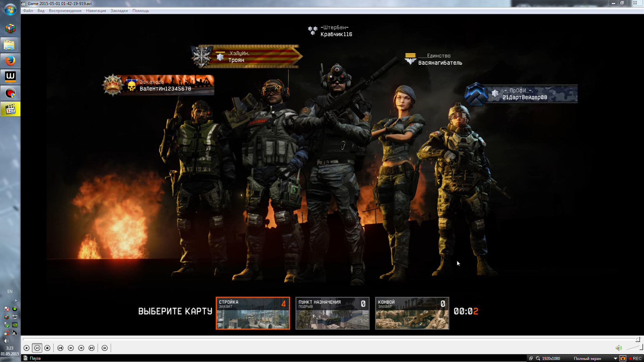The image size is (644, 362).
Task: Open the Закладки menu
Action: tap(119, 11)
